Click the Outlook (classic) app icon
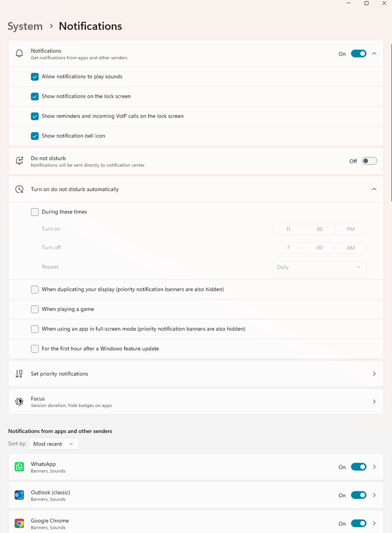Viewport: 392px width, 533px height. coord(20,495)
